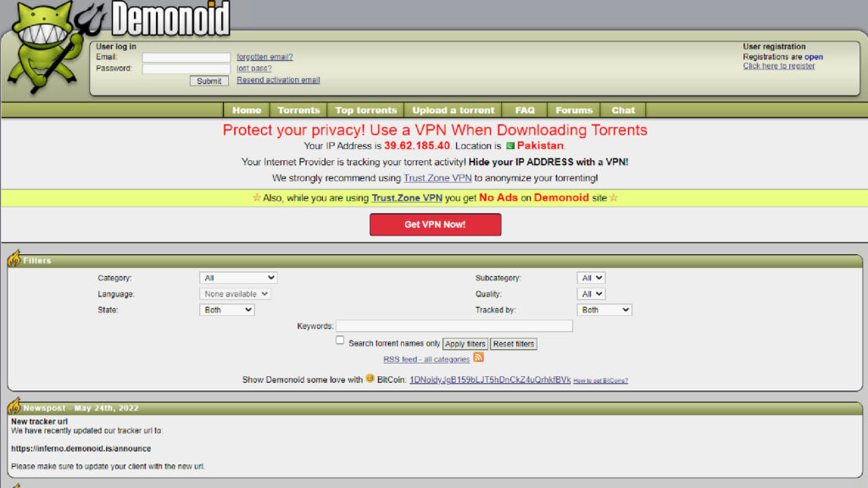Viewport: 868px width, 488px height.
Task: Open the Subcategory dropdown
Action: tap(591, 278)
